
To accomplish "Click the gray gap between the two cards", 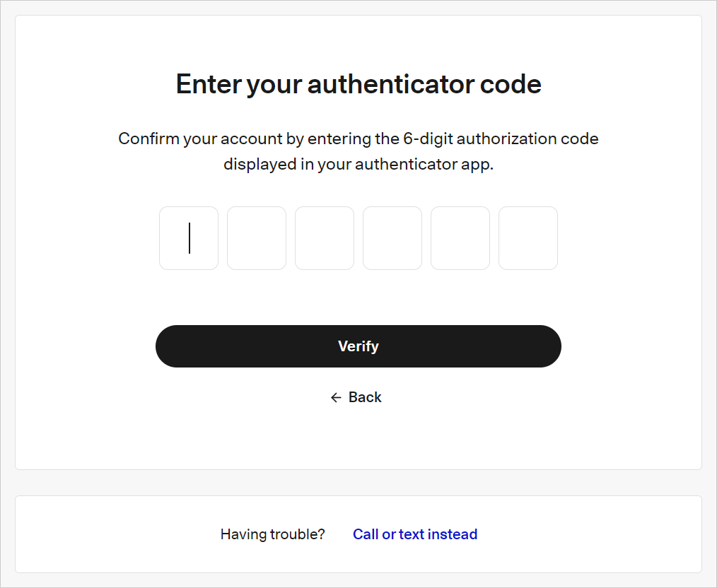I will (x=358, y=483).
